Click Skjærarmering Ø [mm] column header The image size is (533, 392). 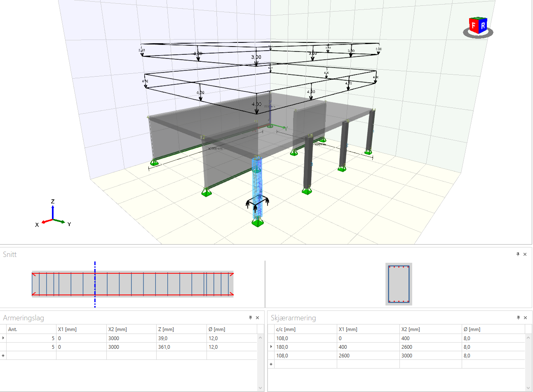pyautogui.click(x=493, y=329)
